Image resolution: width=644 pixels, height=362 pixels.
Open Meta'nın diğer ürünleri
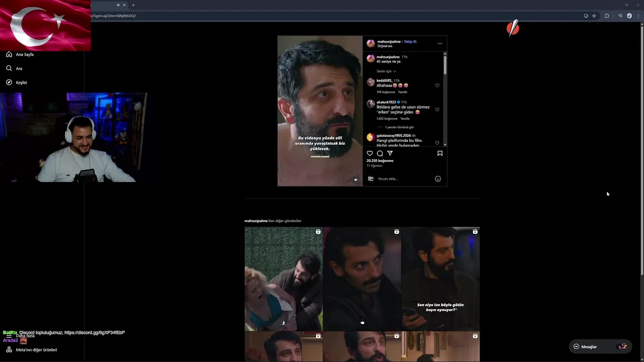(x=31, y=350)
